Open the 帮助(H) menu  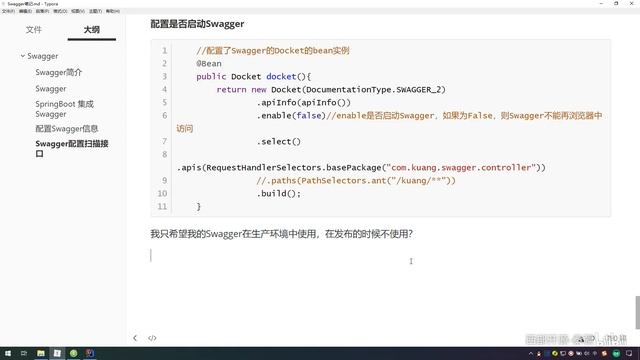[113, 11]
